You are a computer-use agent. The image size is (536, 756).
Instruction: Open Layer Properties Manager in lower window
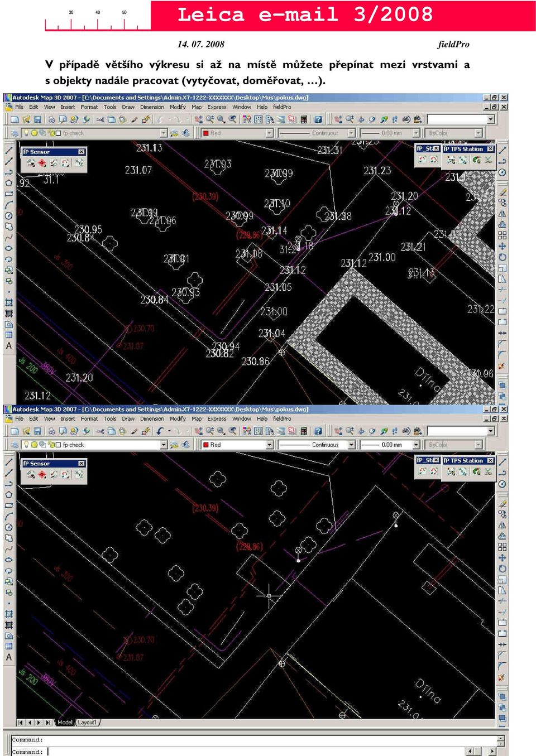click(x=15, y=445)
